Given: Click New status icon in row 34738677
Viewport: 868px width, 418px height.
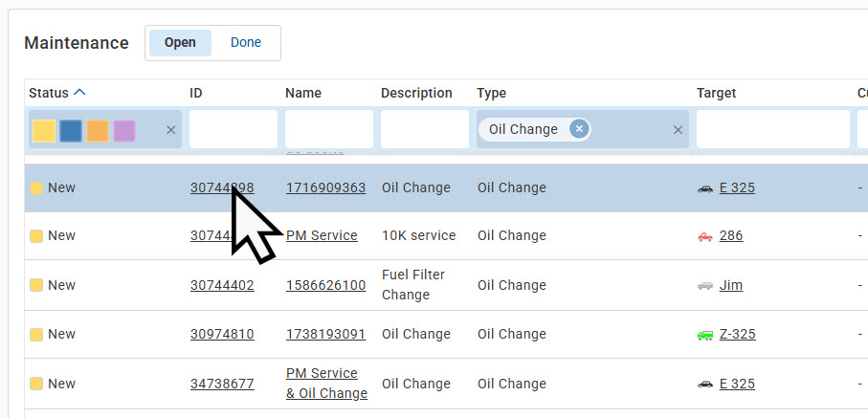Looking at the screenshot, I should coord(36,384).
